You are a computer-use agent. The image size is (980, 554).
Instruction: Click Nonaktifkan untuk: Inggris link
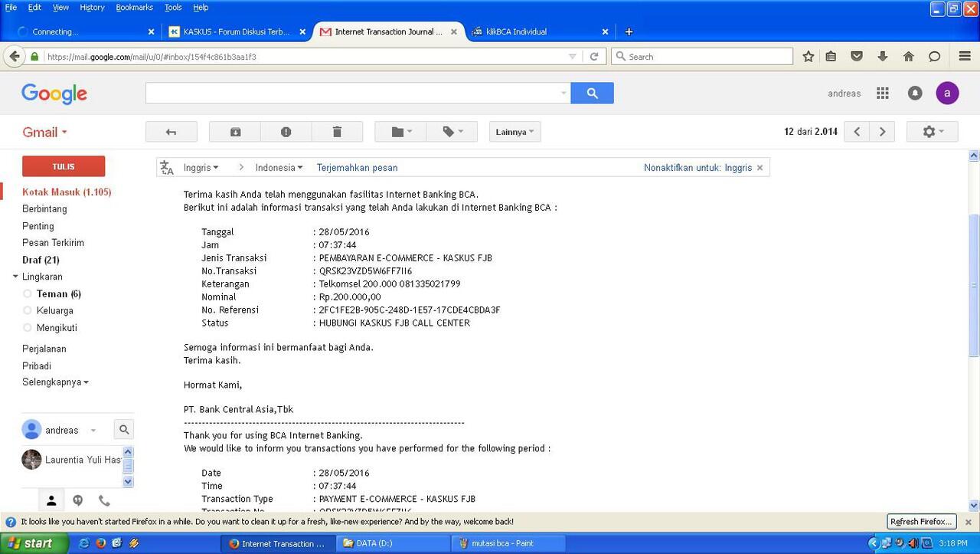[697, 168]
